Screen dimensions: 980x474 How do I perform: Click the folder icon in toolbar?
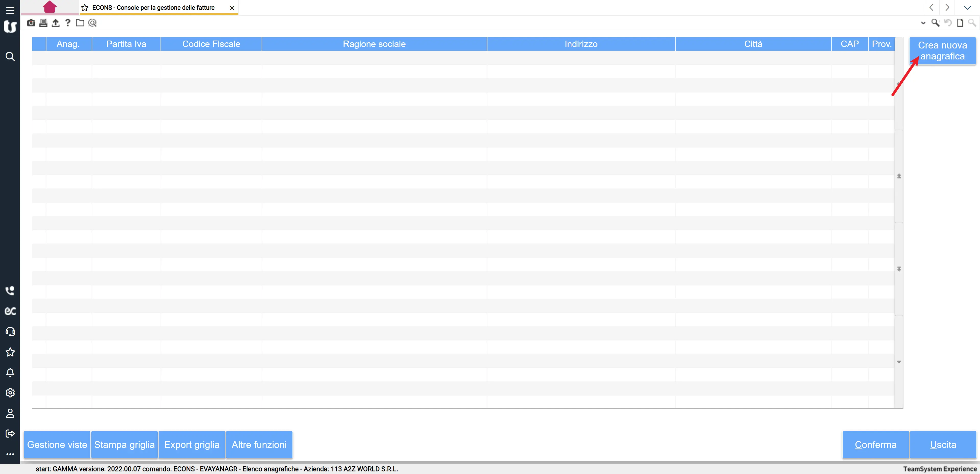pyautogui.click(x=80, y=23)
